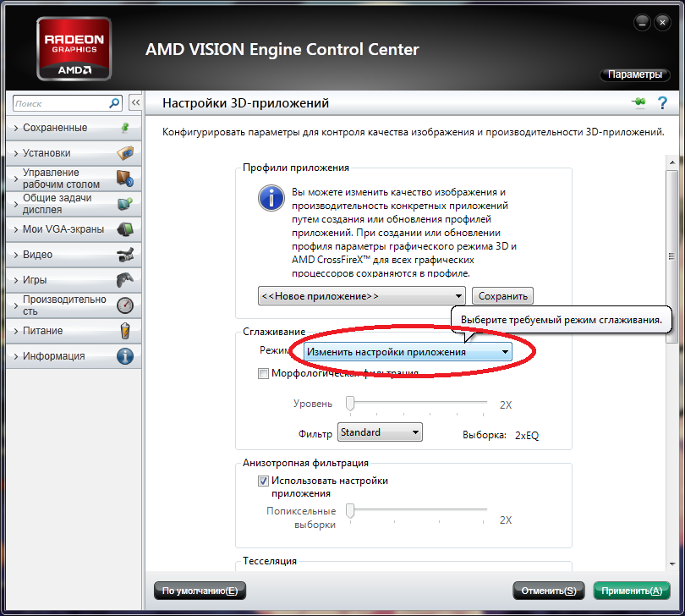This screenshot has height=616, width=685.
Task: Click the Radeon Graphics AMD logo
Action: [74, 48]
